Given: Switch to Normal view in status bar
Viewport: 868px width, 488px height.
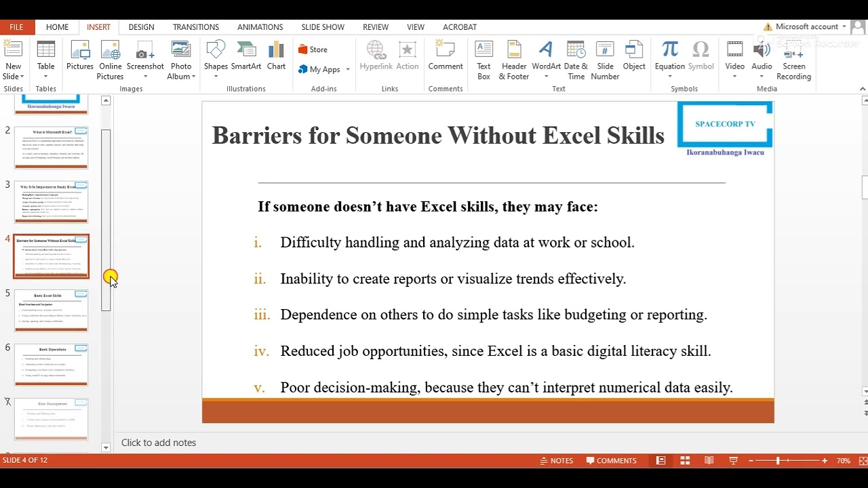Looking at the screenshot, I should tap(660, 461).
